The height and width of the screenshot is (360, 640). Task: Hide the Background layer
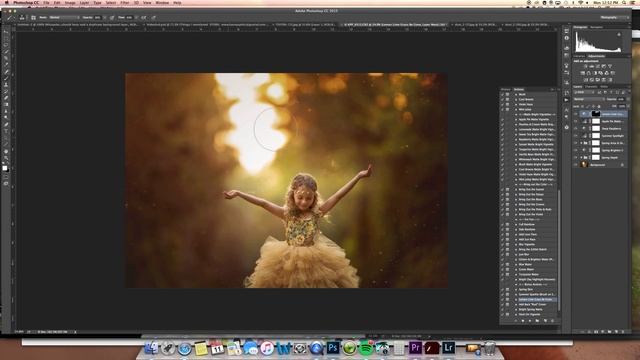tap(576, 164)
